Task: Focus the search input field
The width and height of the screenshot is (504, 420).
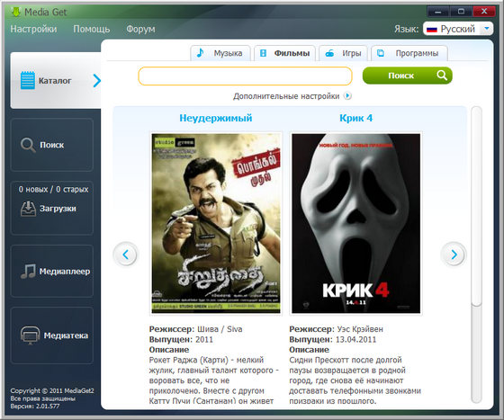Action: (245, 76)
